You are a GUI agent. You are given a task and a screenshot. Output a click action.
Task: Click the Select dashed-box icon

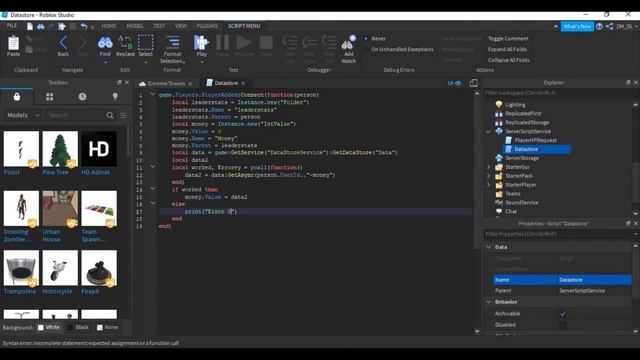click(x=146, y=42)
